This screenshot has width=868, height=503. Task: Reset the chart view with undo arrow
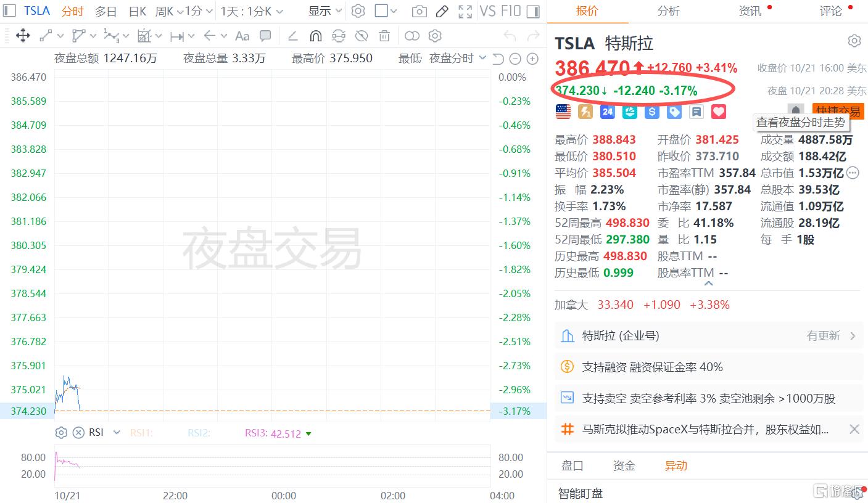[x=498, y=59]
